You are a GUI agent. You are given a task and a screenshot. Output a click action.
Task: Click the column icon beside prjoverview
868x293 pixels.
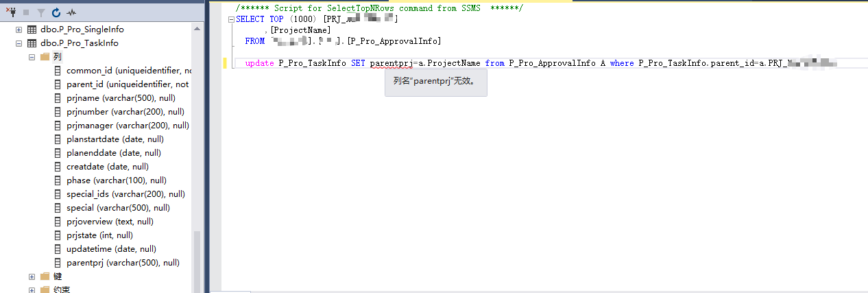(58, 222)
